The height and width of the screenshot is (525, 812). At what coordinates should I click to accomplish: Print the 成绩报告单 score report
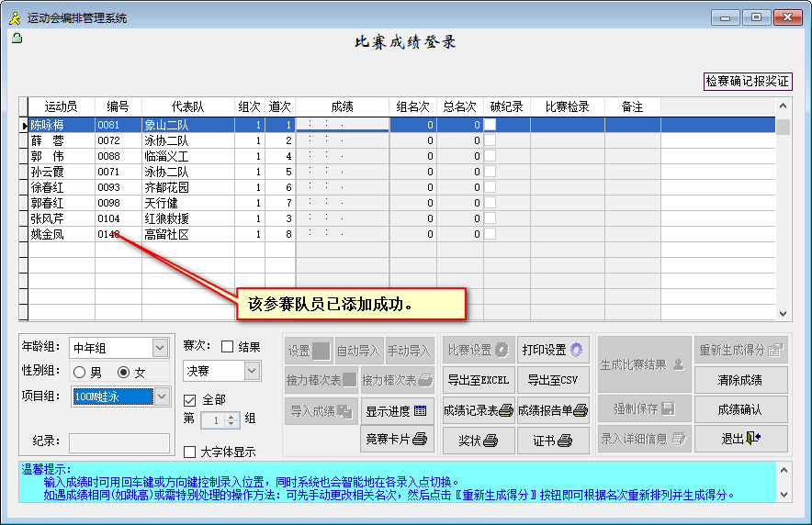[552, 410]
